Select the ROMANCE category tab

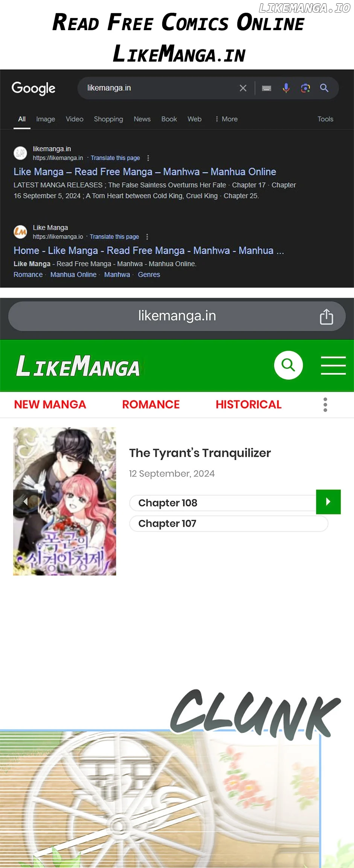click(x=151, y=404)
